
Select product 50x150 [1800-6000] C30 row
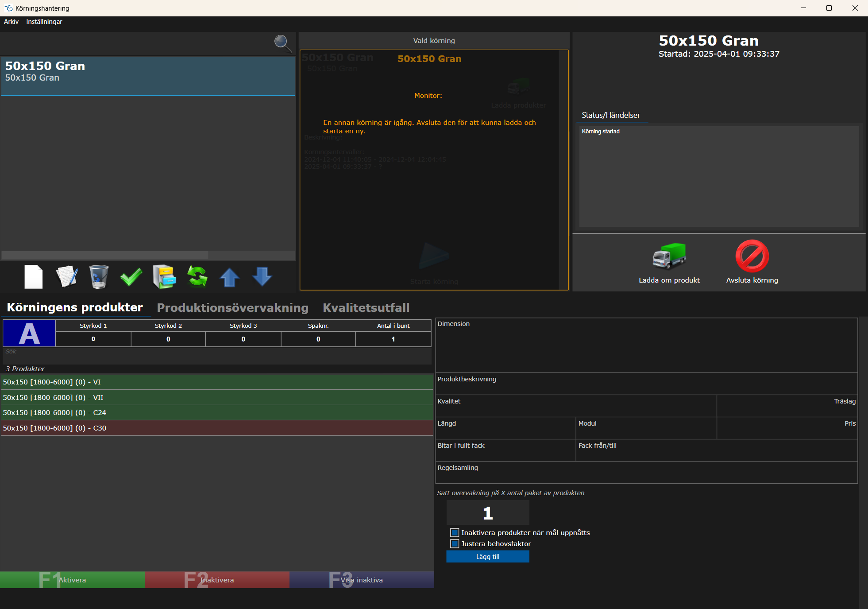coord(217,428)
